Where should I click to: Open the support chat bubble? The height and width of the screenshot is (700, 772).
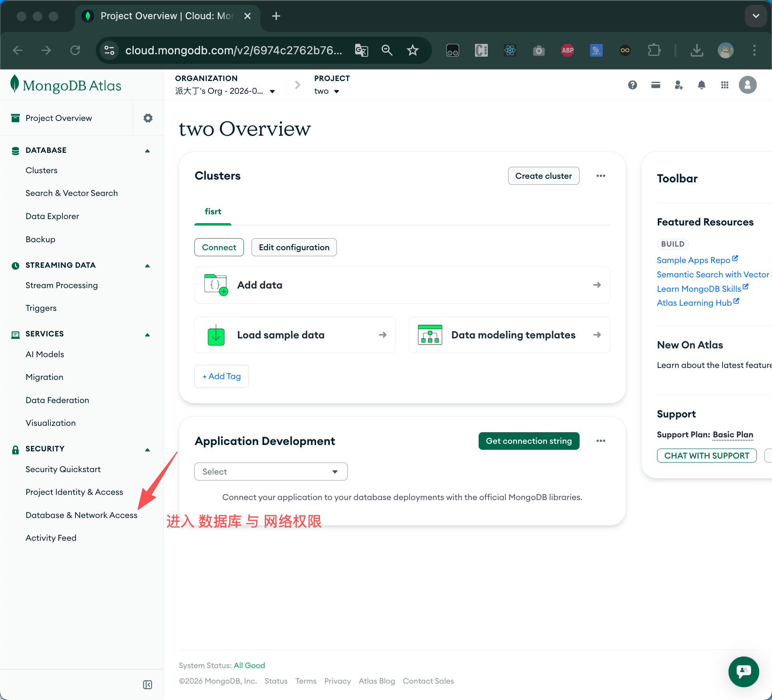click(743, 672)
